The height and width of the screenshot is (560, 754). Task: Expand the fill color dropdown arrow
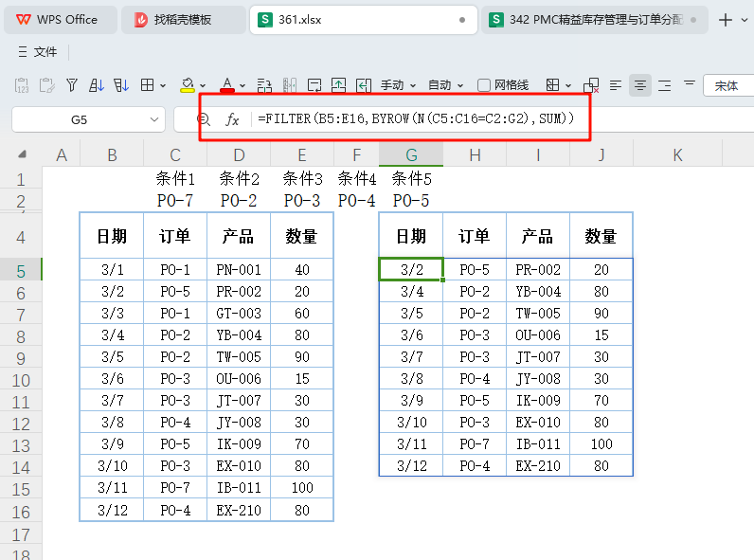click(x=203, y=85)
